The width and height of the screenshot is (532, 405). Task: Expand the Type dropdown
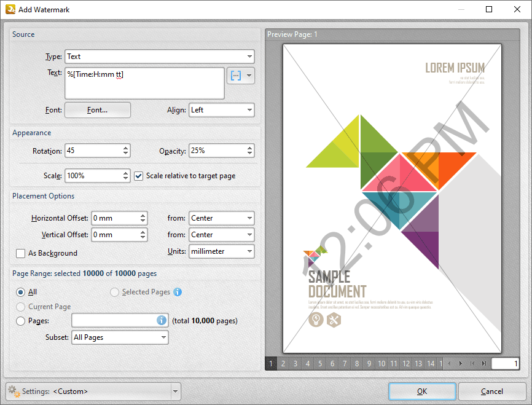249,57
